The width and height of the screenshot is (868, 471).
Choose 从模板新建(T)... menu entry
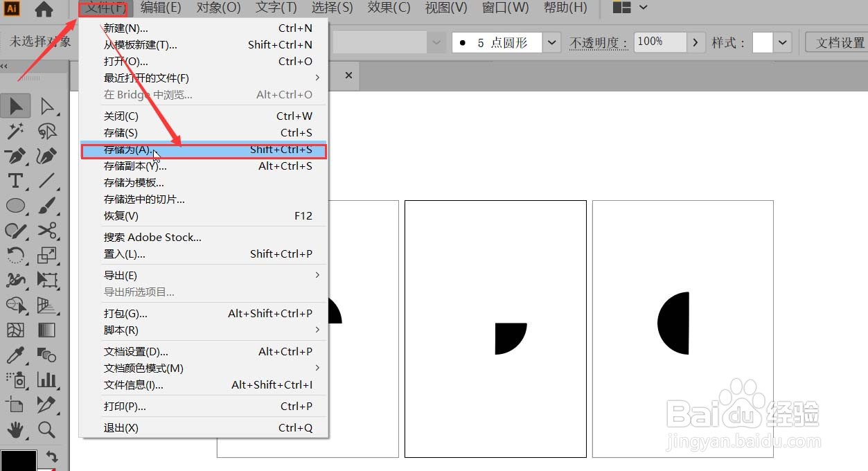tap(204, 45)
